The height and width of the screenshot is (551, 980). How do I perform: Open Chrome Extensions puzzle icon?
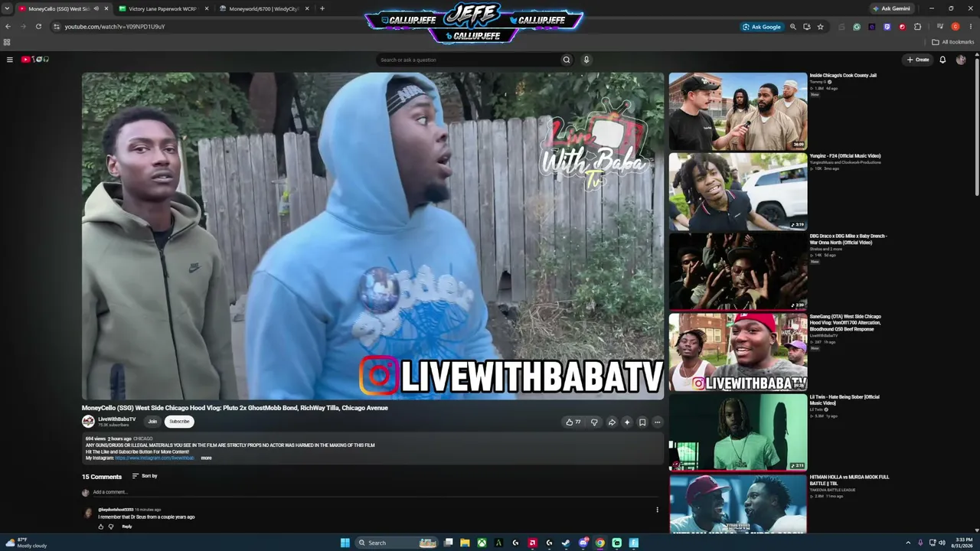[x=918, y=27]
